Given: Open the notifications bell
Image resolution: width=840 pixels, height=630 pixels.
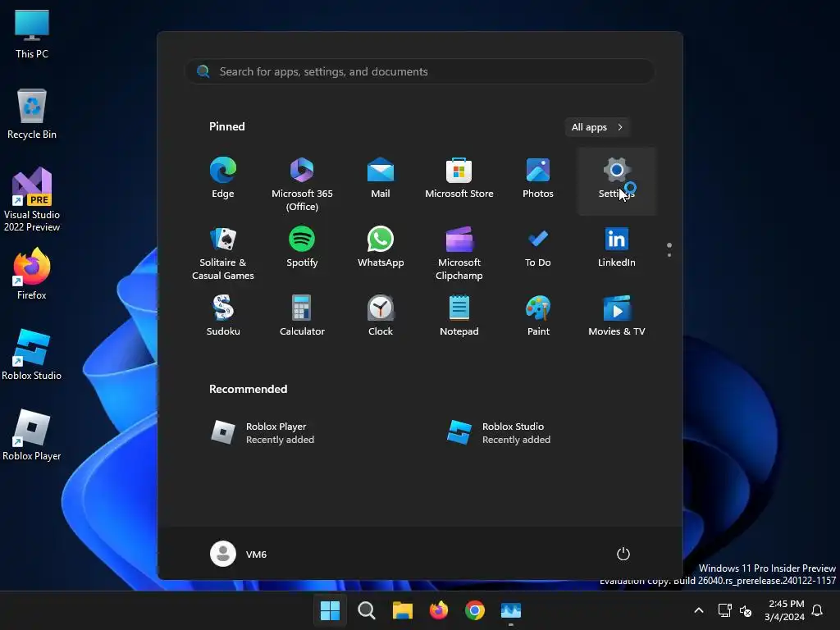Looking at the screenshot, I should pyautogui.click(x=818, y=610).
